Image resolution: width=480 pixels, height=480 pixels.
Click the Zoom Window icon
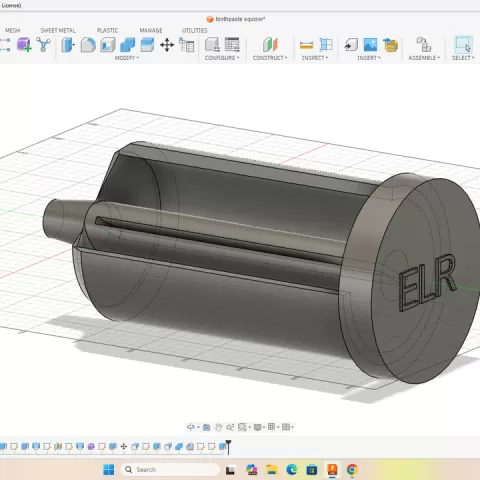[242, 427]
